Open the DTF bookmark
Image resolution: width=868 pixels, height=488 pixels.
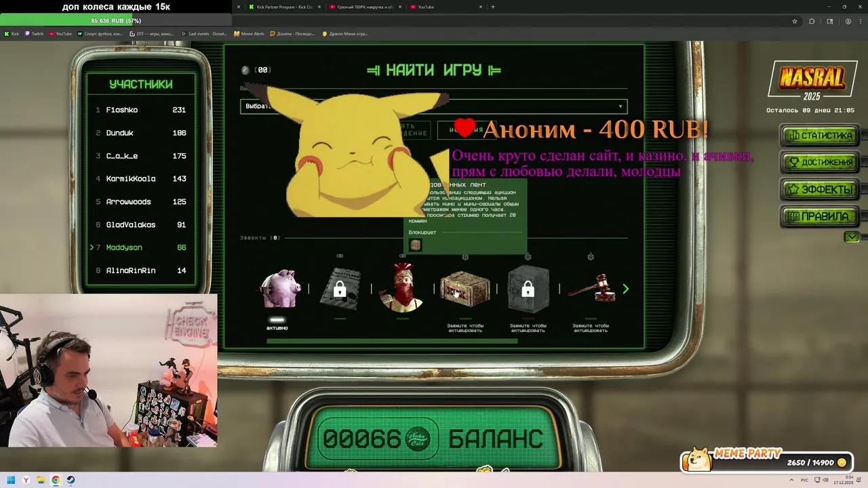coord(153,33)
